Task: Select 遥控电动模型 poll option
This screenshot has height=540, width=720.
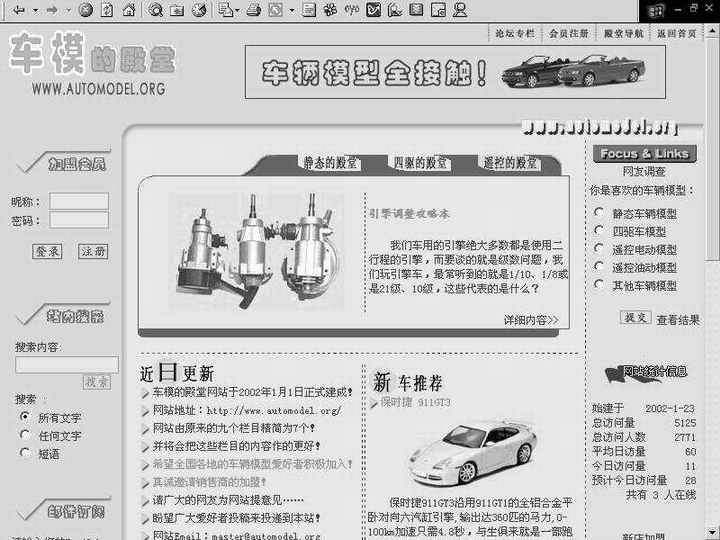Action: 599,248
